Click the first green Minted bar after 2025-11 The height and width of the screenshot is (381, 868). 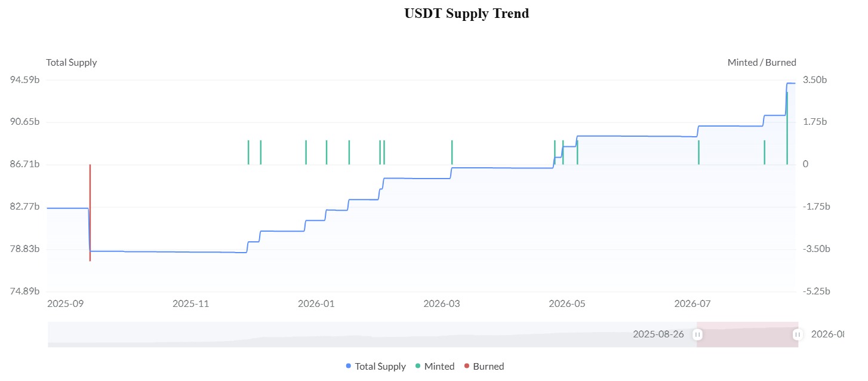tap(248, 152)
